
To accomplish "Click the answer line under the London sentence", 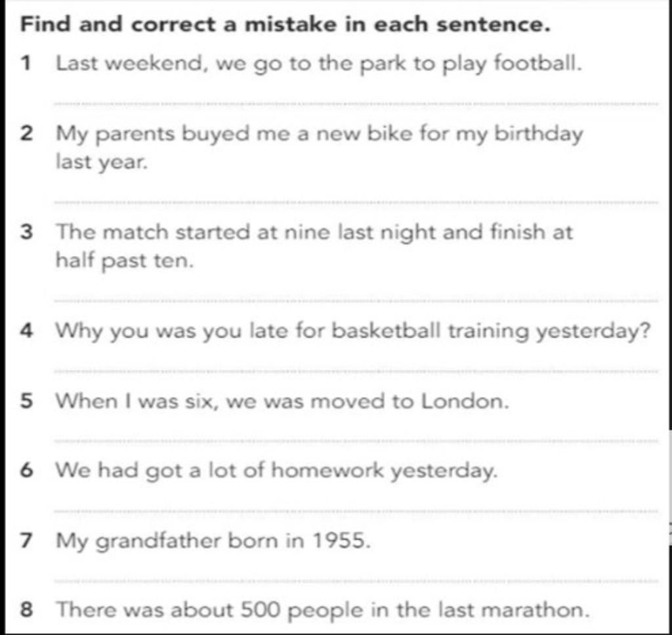I will point(356,441).
